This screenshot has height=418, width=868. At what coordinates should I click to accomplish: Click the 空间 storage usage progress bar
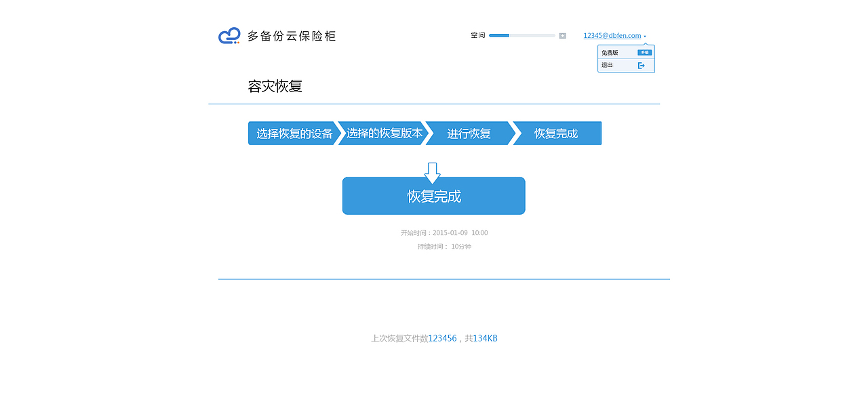522,35
